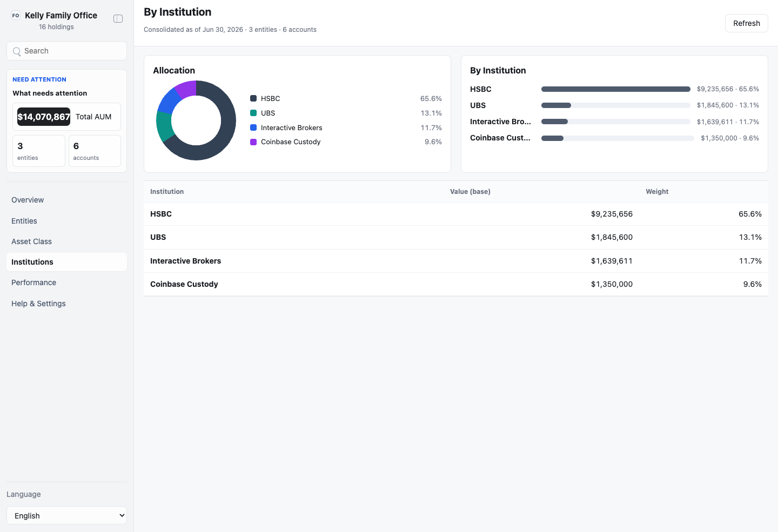778x532 pixels.
Task: Collapse sidebar with panel toggle icon
Action: click(x=118, y=19)
